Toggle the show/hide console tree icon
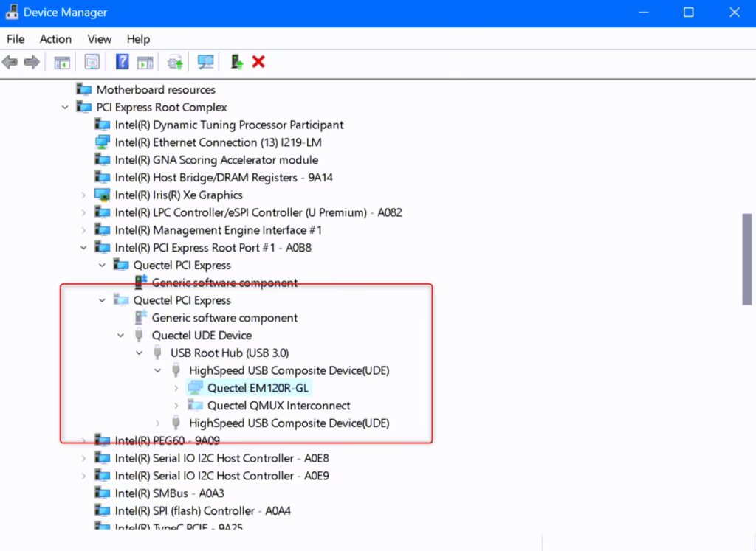 [63, 62]
